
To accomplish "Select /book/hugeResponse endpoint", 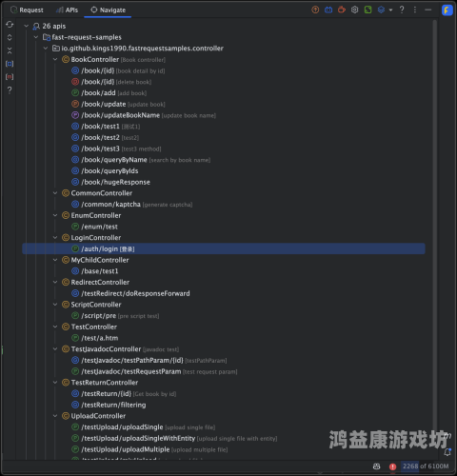I will point(110,182).
